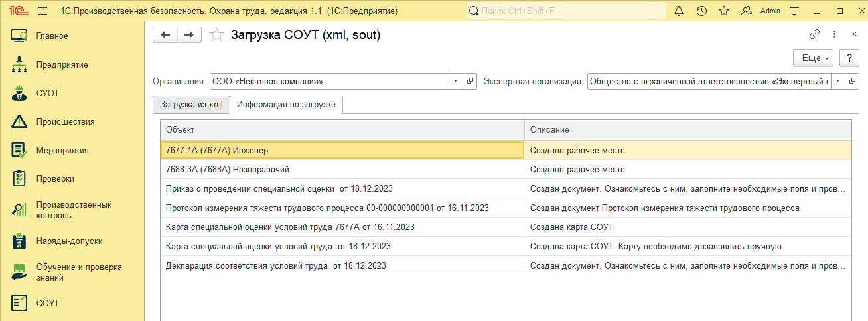Go back with the left arrow button
The width and height of the screenshot is (868, 321).
pyautogui.click(x=165, y=35)
